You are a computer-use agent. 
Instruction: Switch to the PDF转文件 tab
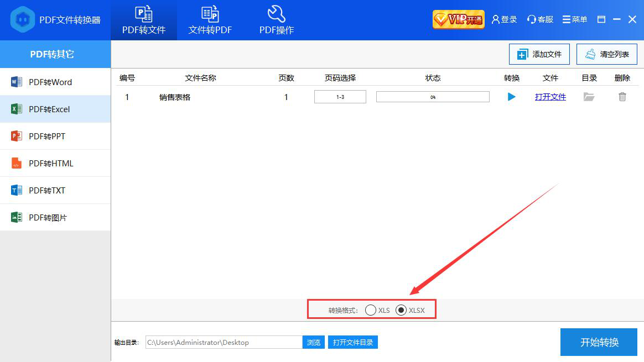pos(144,20)
